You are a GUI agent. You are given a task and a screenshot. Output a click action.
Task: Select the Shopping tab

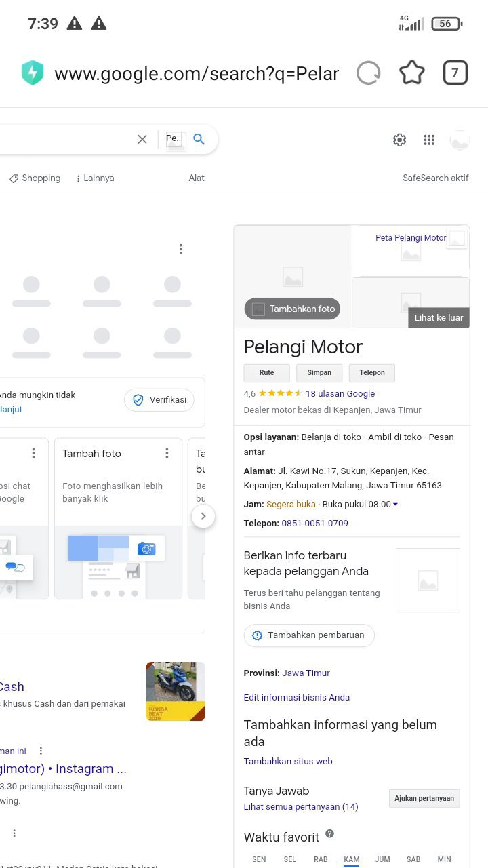tap(35, 178)
